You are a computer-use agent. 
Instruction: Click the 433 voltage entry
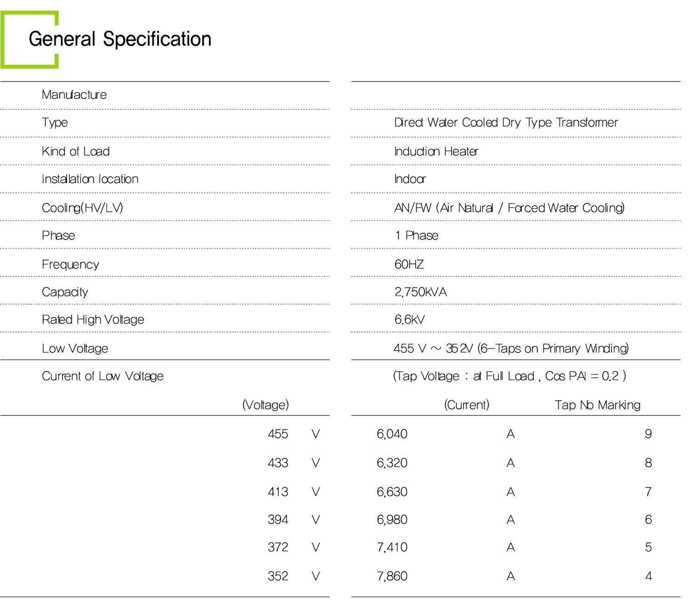point(278,463)
